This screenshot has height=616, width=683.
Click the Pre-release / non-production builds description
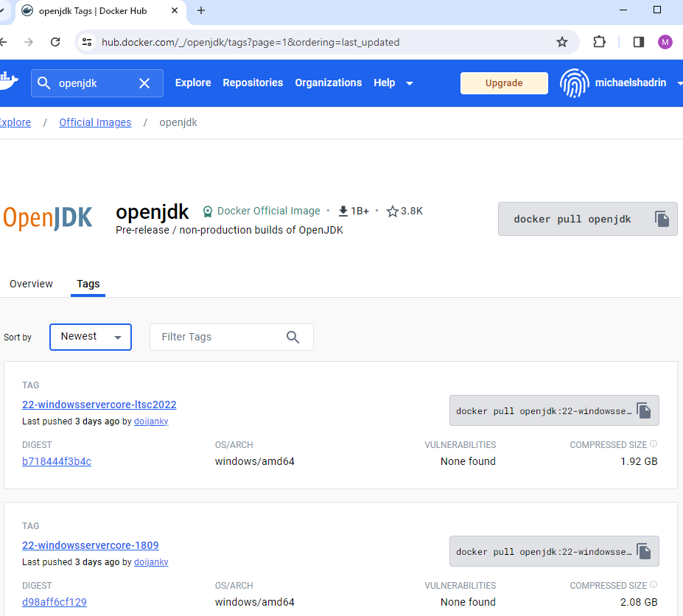pyautogui.click(x=229, y=230)
